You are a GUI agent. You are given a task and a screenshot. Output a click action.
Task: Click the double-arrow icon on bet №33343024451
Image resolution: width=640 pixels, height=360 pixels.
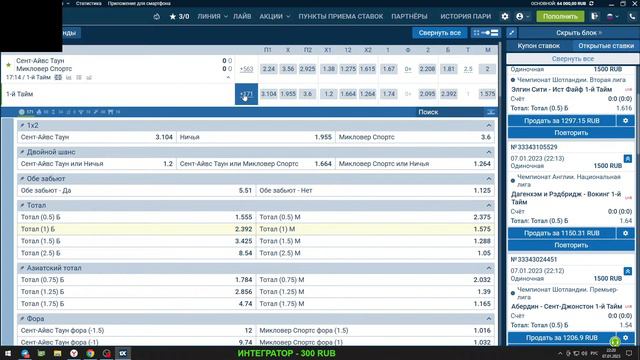[628, 271]
